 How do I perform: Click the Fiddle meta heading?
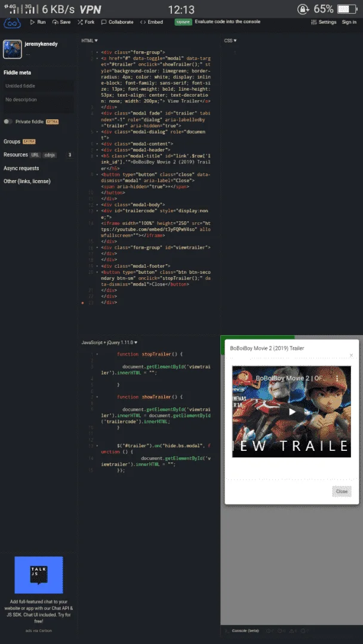tap(17, 73)
